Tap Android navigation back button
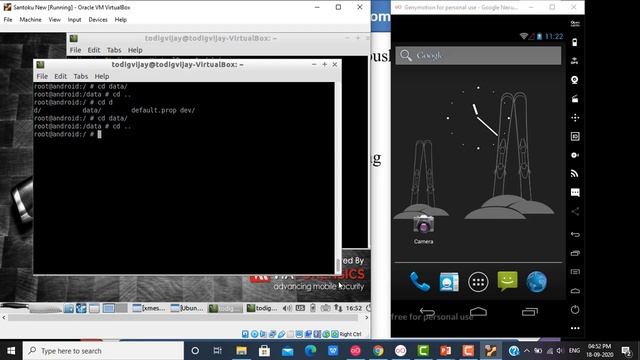The width and height of the screenshot is (640, 360). click(x=427, y=312)
